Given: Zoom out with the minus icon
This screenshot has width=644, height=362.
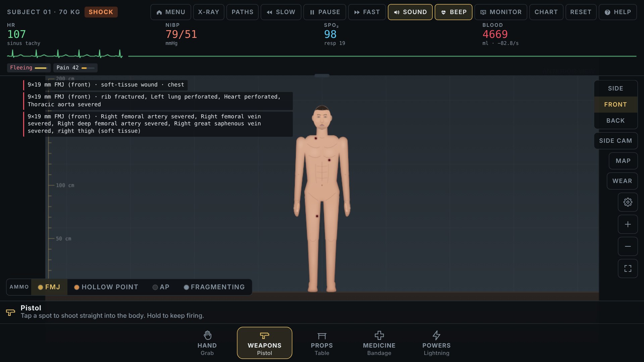Looking at the screenshot, I should pos(628,246).
